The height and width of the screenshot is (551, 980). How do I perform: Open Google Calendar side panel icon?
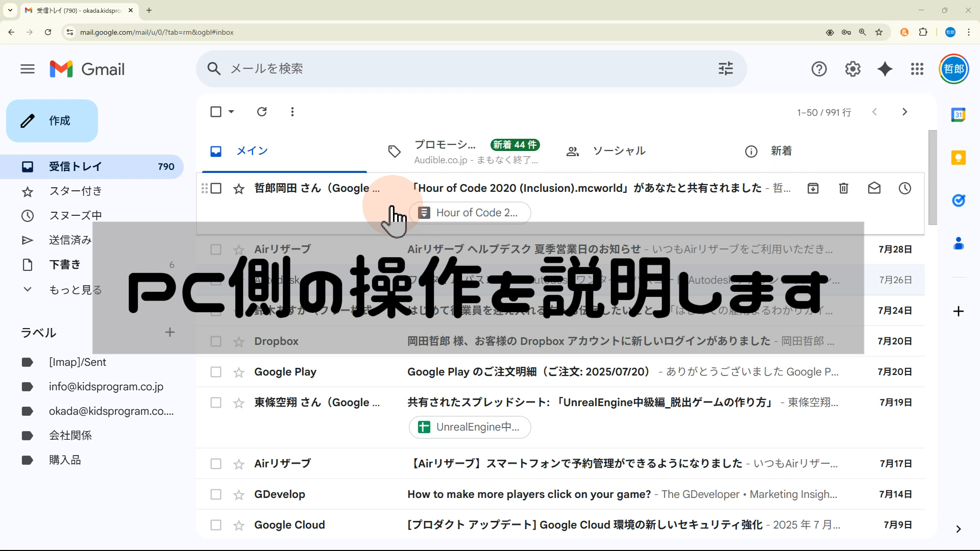pyautogui.click(x=958, y=115)
